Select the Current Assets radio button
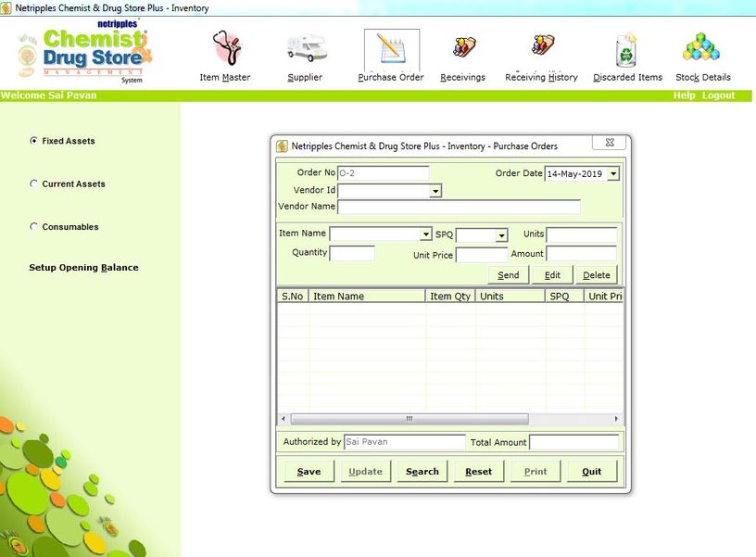756x557 pixels. click(x=33, y=184)
